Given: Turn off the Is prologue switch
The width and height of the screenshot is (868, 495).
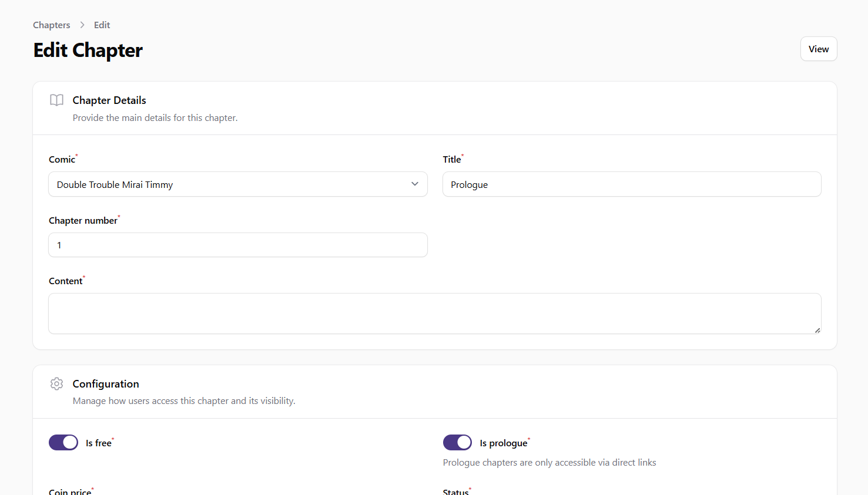Looking at the screenshot, I should (457, 443).
